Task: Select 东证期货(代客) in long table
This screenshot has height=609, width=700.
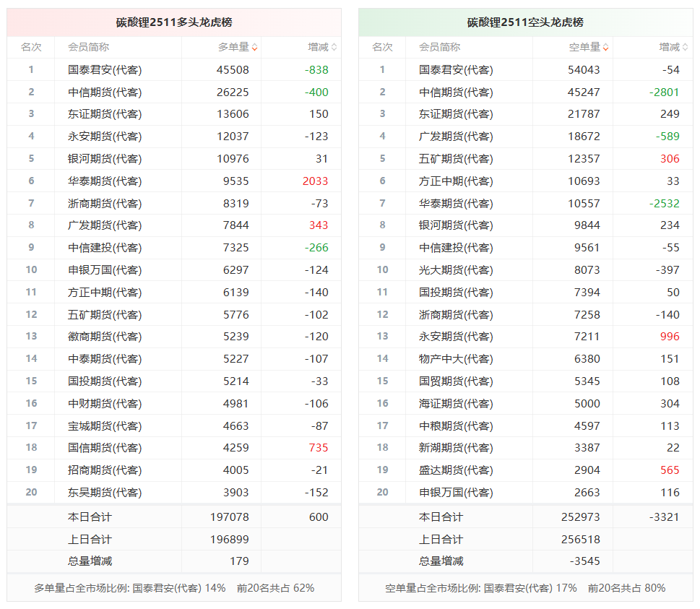Action: (x=105, y=114)
